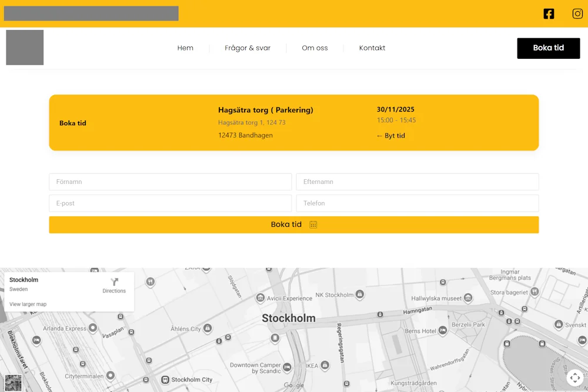Select the Avicii Experience marker
This screenshot has width=588, height=392.
click(260, 298)
